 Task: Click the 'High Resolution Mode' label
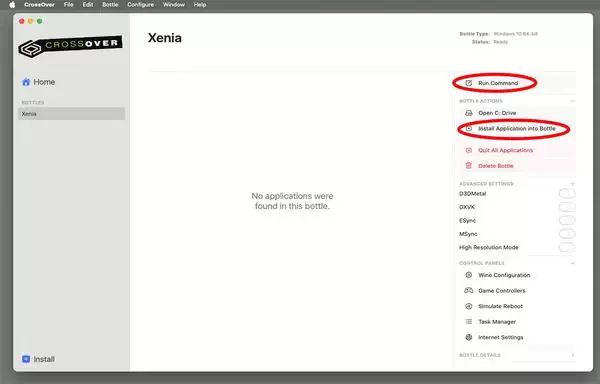[x=489, y=247]
